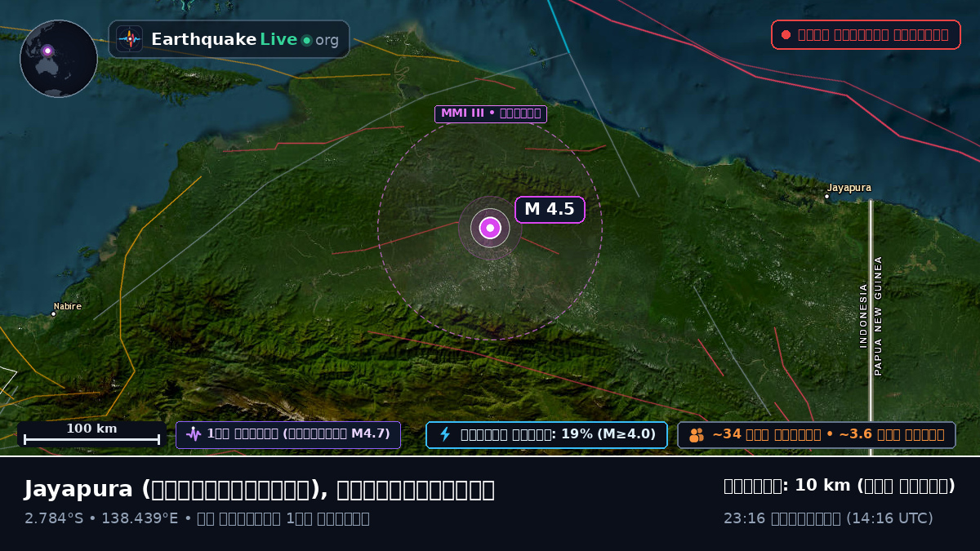Click the Jayapura headline title
The height and width of the screenshot is (551, 980).
coord(259,489)
